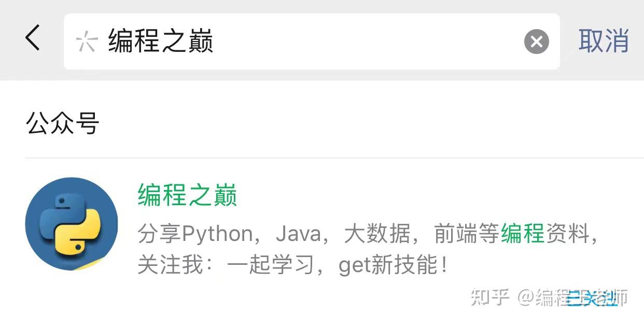Select the 公众号 category label

pos(62,122)
